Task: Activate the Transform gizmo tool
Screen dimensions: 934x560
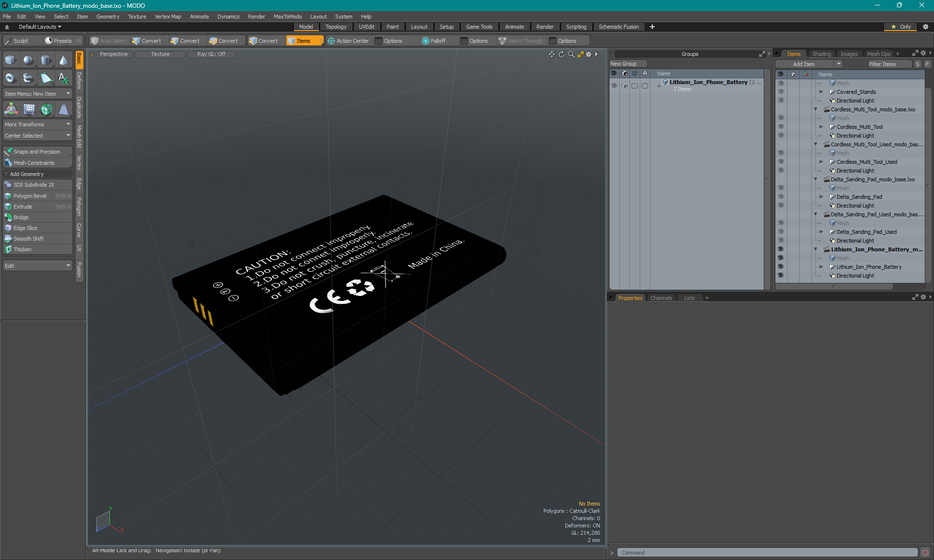Action: 11,109
